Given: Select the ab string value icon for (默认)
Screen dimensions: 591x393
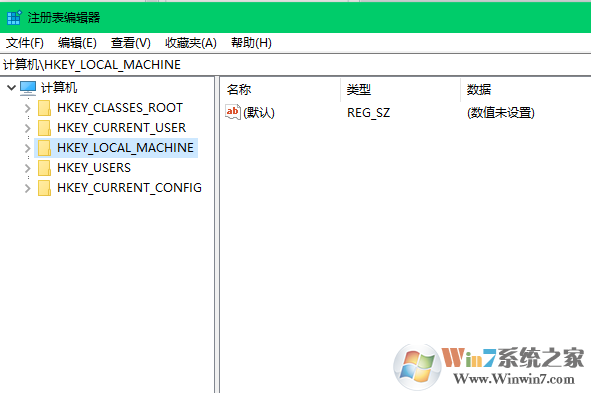Looking at the screenshot, I should (x=233, y=112).
